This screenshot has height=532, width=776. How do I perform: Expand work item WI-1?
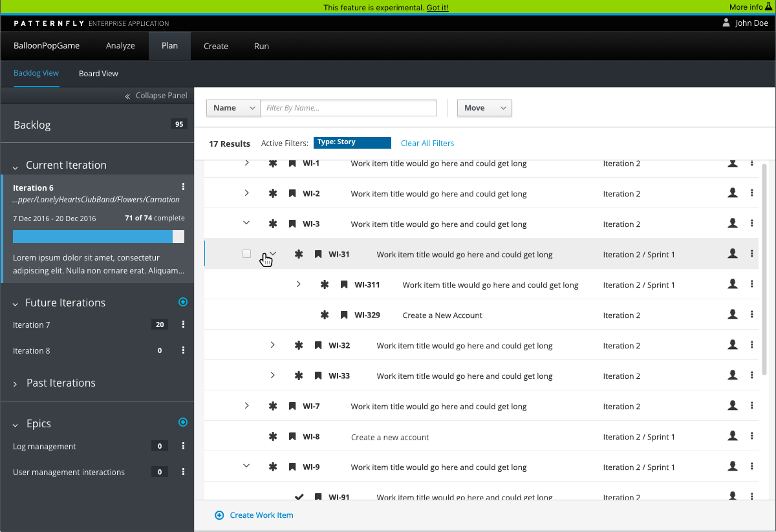pyautogui.click(x=246, y=163)
